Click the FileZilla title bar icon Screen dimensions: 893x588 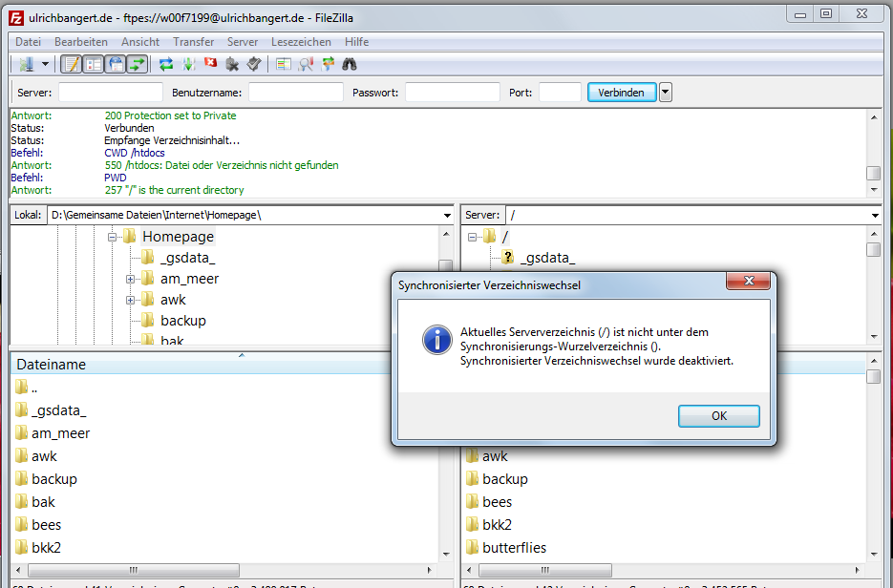coord(16,18)
